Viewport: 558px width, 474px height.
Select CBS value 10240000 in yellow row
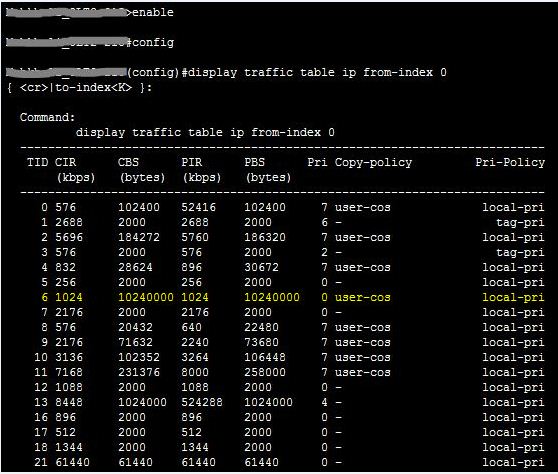point(146,297)
